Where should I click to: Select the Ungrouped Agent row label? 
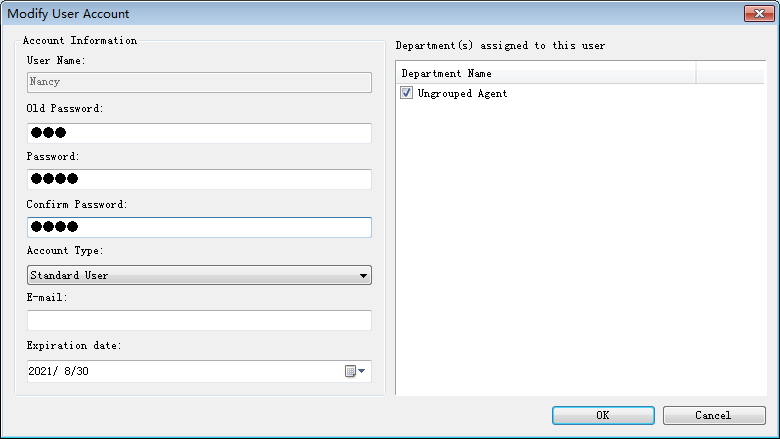pos(462,93)
